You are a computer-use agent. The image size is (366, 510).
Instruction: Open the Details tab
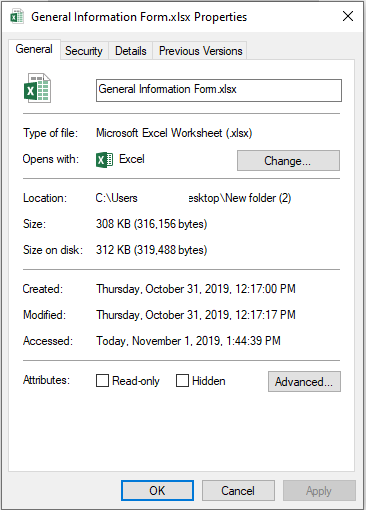[131, 51]
